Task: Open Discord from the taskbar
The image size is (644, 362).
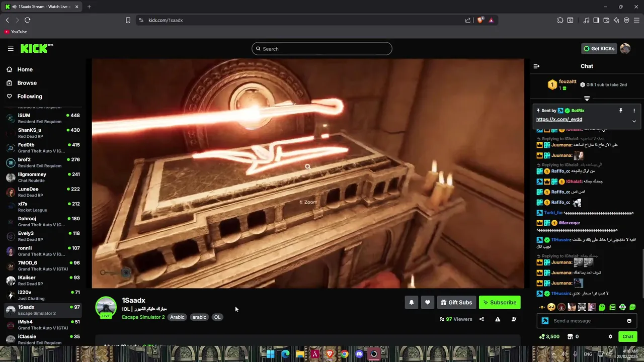Action: tap(359, 354)
